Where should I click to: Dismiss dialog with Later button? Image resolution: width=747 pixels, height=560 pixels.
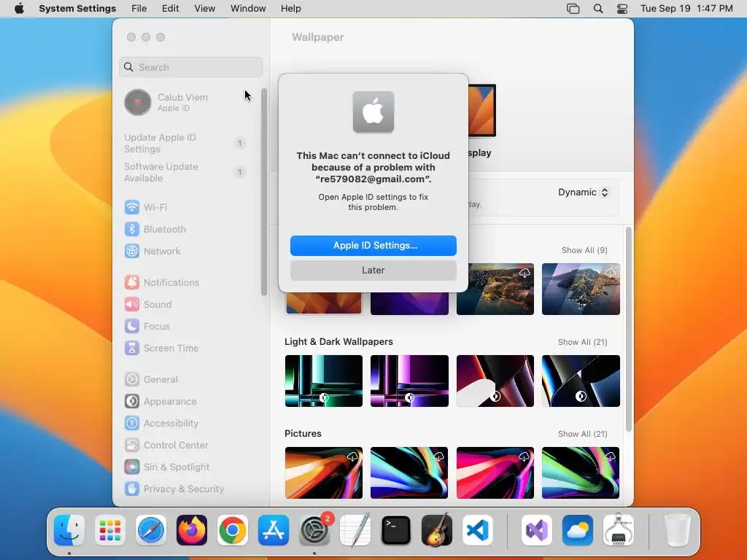[x=373, y=270]
